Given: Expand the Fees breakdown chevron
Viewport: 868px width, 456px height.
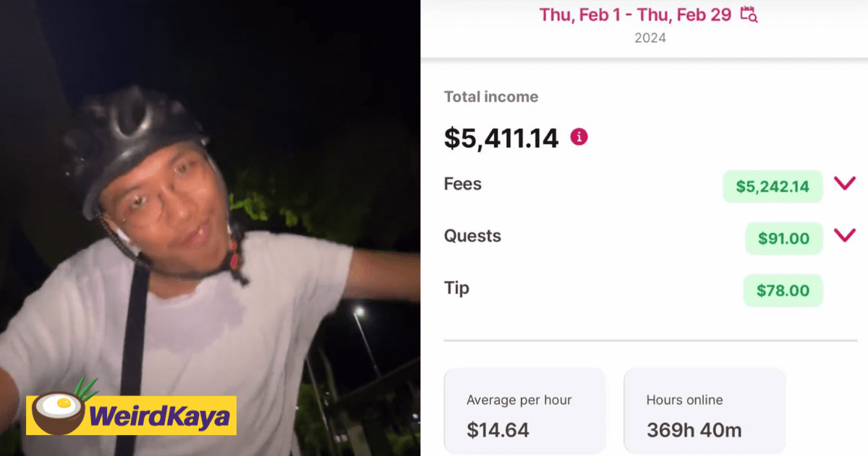Looking at the screenshot, I should (x=844, y=184).
